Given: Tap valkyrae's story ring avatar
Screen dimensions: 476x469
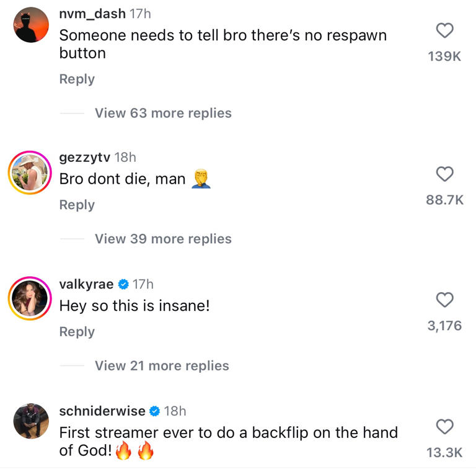Looking at the screenshot, I should 29,298.
